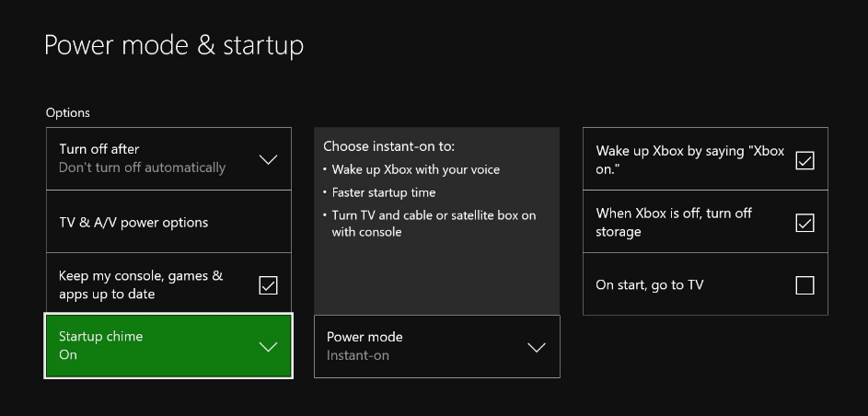Click the "Faster startup time" bullet text

click(x=384, y=192)
